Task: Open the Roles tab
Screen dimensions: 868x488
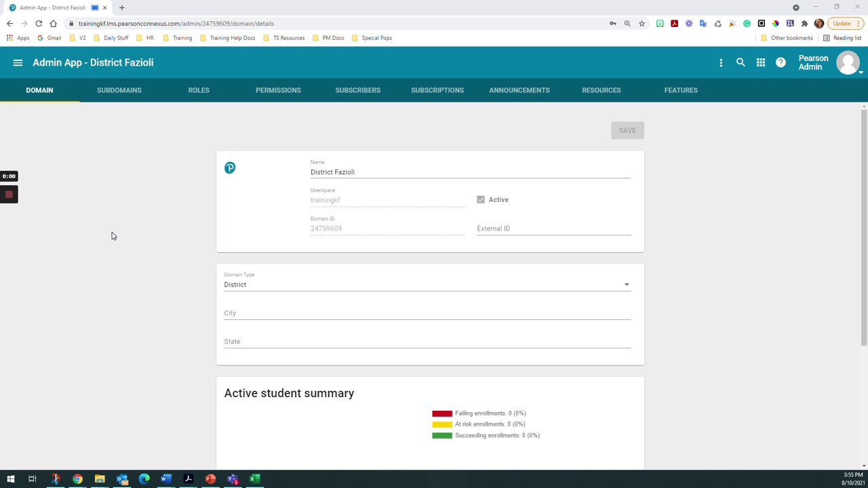Action: pos(199,90)
